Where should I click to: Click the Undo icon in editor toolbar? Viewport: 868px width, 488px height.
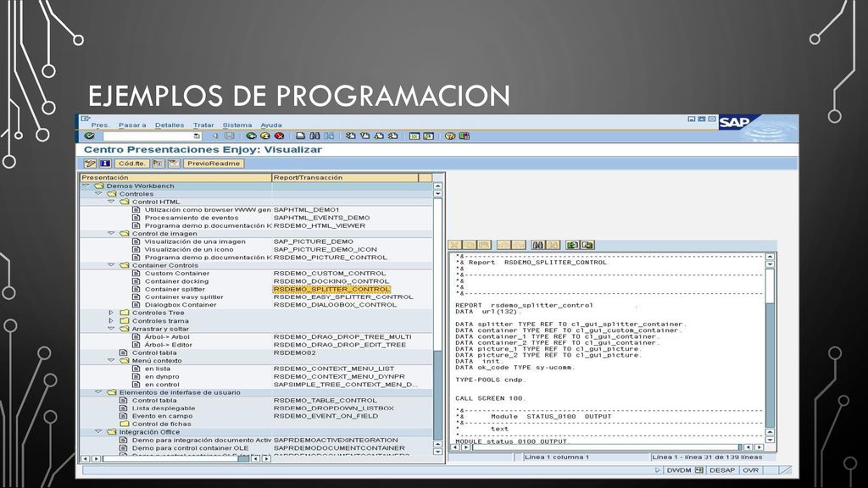(x=504, y=245)
